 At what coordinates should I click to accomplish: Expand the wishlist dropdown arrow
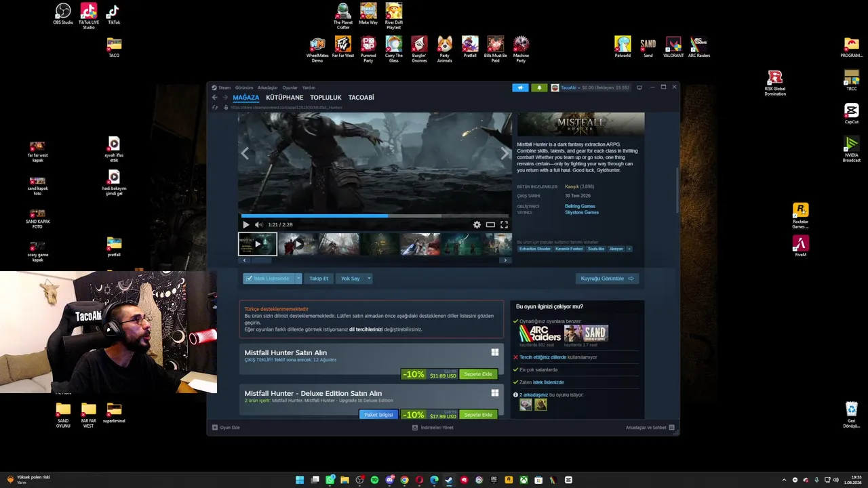click(298, 279)
